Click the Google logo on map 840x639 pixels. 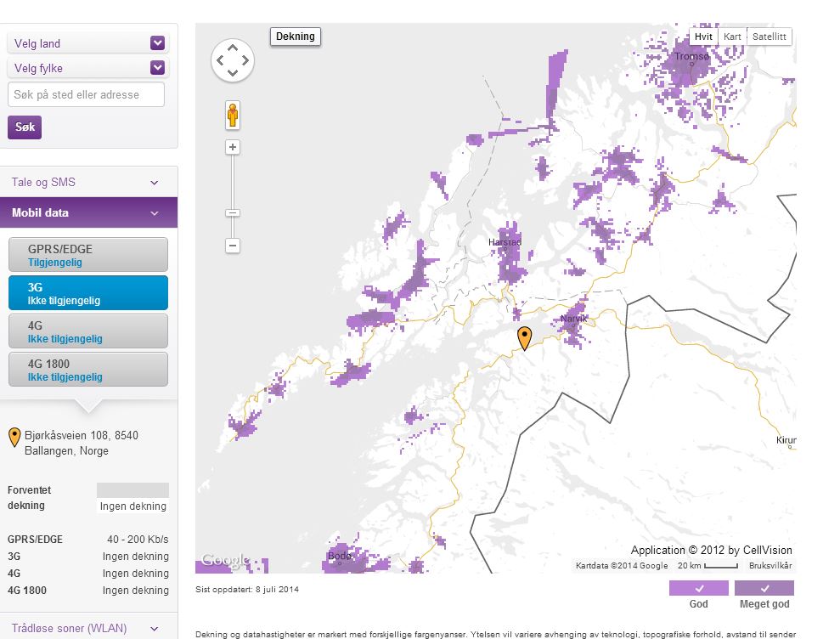[226, 560]
